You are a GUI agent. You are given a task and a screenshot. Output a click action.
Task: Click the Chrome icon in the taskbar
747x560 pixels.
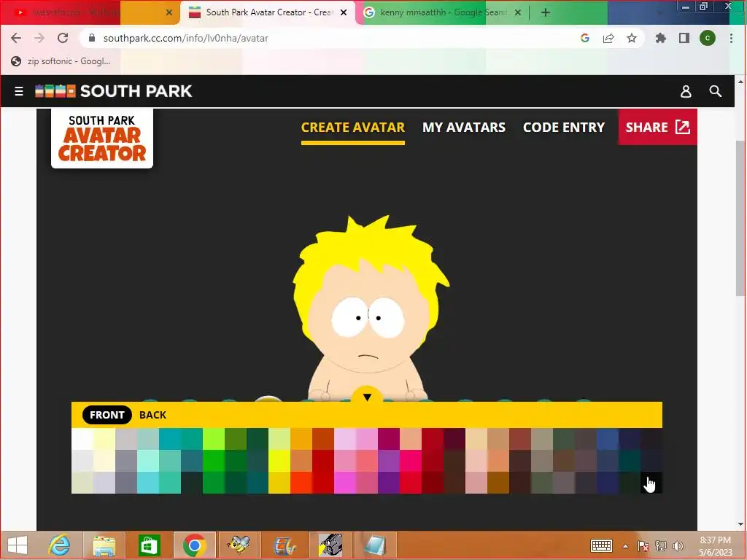tap(194, 545)
